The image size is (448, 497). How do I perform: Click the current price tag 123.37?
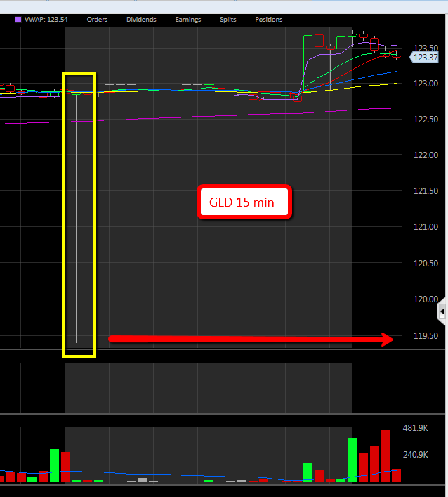[x=423, y=58]
